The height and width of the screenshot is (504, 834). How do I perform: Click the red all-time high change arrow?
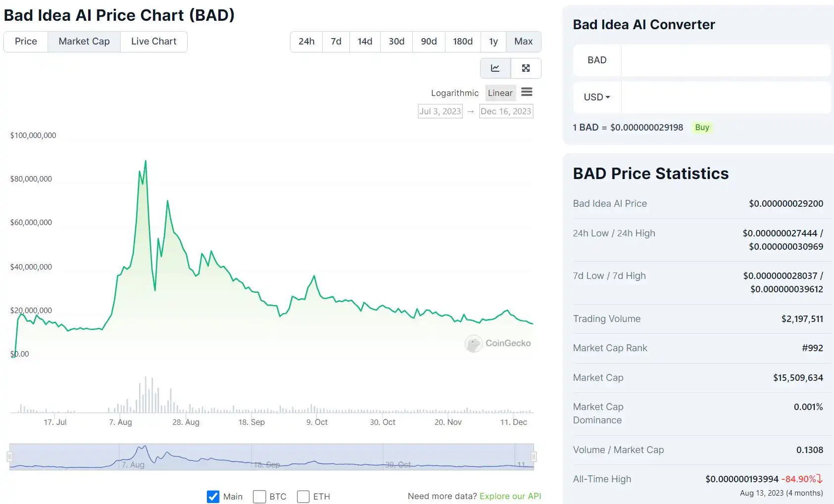point(820,479)
